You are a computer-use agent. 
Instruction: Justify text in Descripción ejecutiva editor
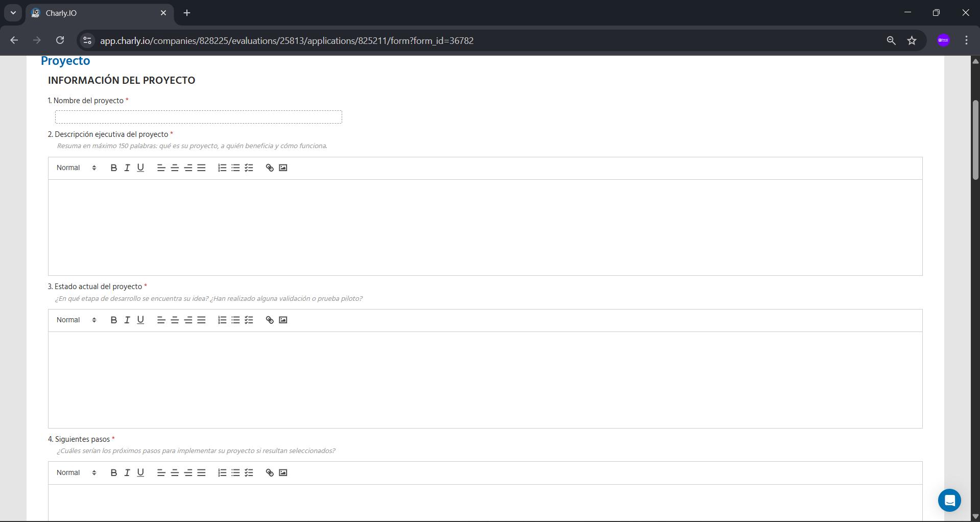pyautogui.click(x=202, y=168)
